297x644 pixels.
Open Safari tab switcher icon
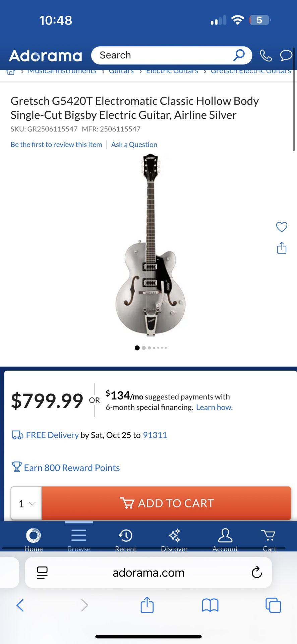coord(274,606)
